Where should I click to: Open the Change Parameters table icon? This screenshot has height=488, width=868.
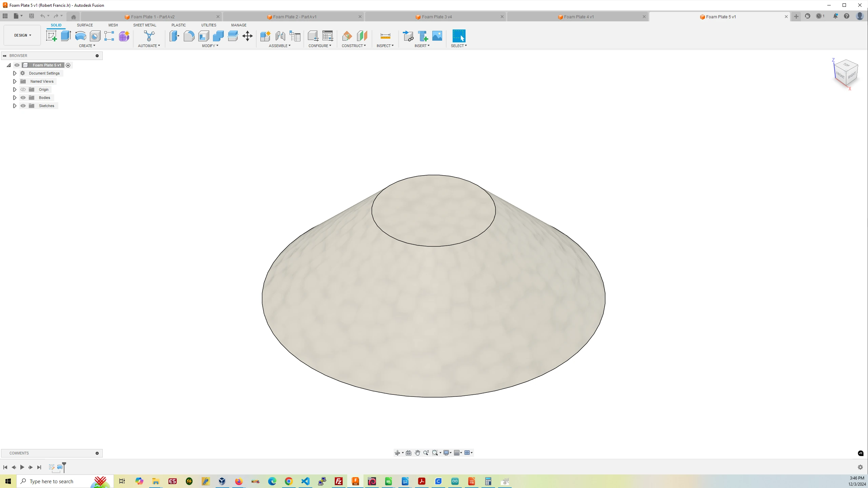(328, 36)
